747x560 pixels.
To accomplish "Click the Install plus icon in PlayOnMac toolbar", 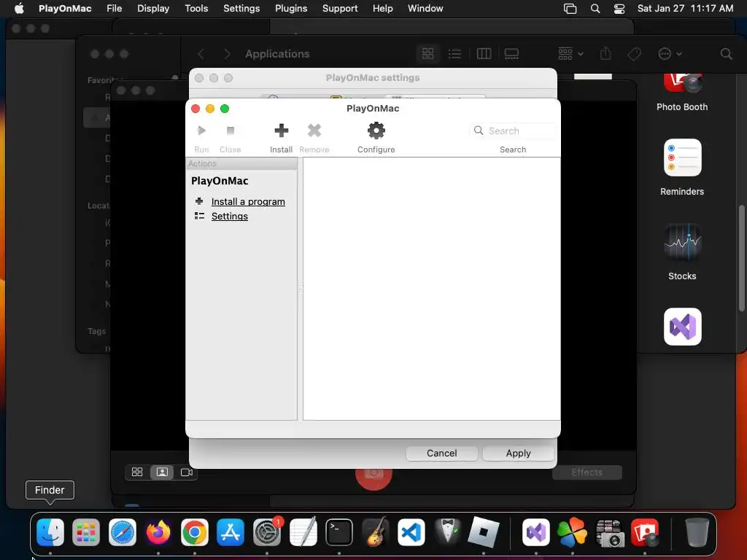I will click(x=281, y=131).
